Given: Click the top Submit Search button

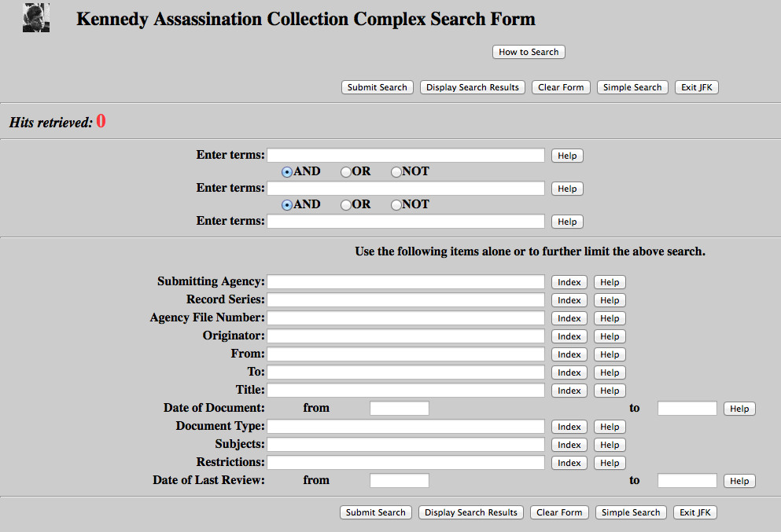Looking at the screenshot, I should [377, 87].
